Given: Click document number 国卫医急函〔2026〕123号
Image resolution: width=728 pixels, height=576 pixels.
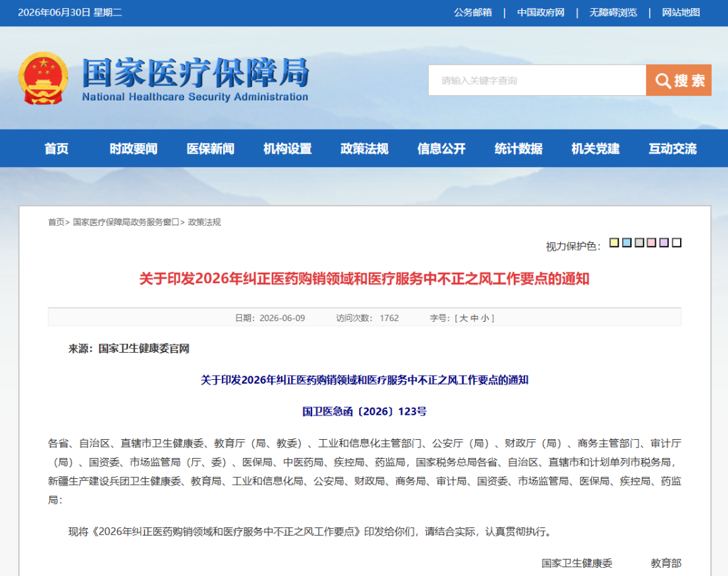Looking at the screenshot, I should 365,411.
